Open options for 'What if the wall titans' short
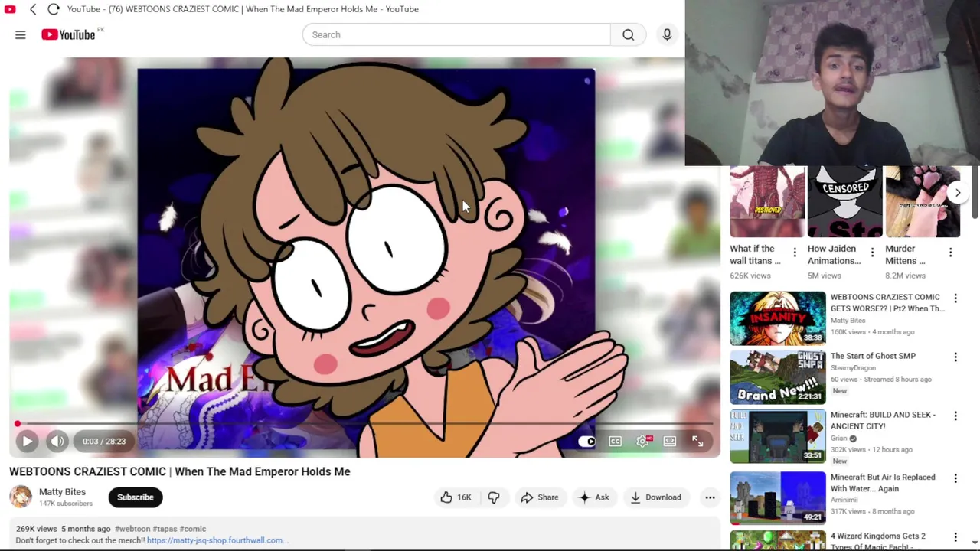980x551 pixels. (795, 253)
